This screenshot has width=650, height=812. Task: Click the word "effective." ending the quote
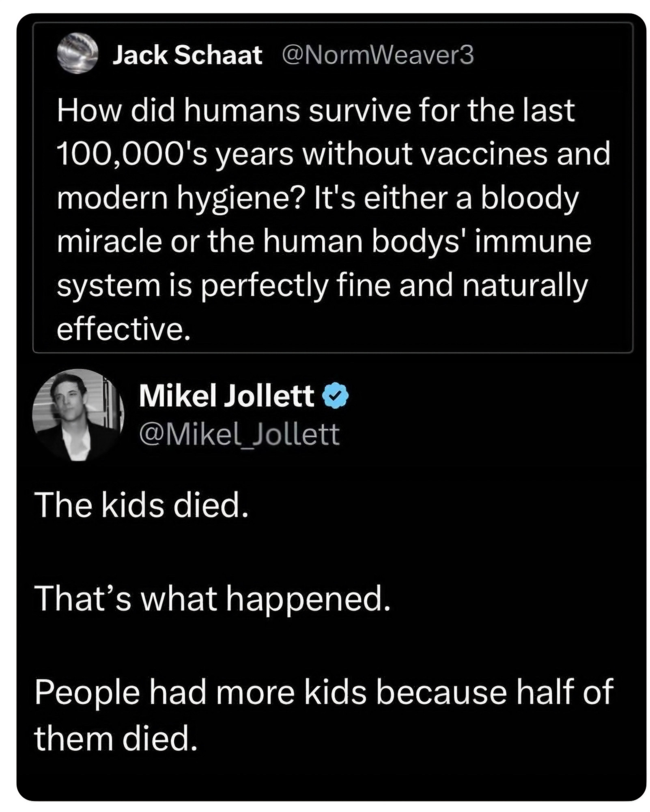[124, 329]
